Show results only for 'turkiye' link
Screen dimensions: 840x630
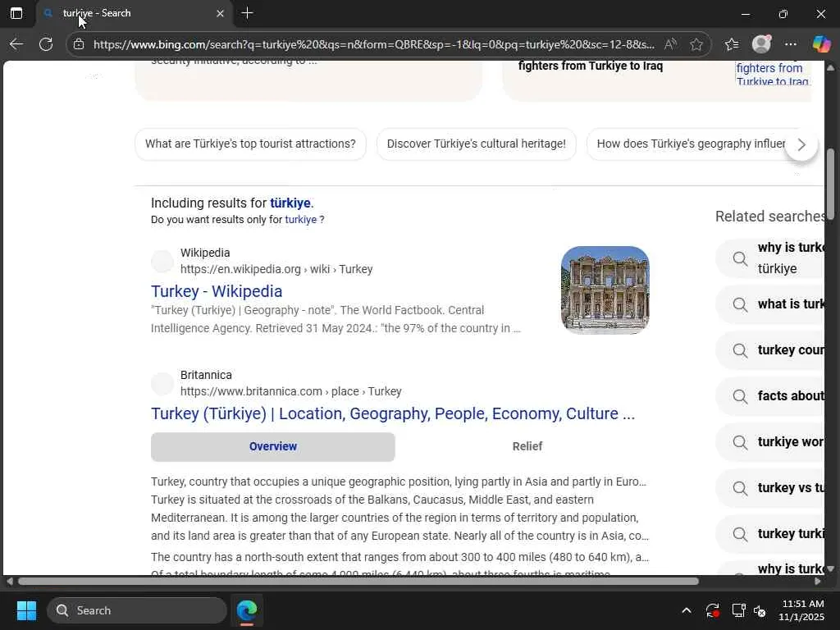(300, 220)
